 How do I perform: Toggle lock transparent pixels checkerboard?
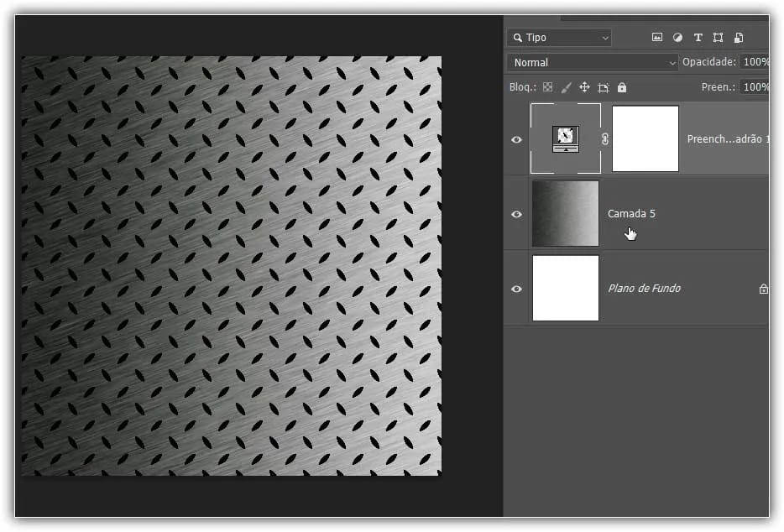click(547, 87)
